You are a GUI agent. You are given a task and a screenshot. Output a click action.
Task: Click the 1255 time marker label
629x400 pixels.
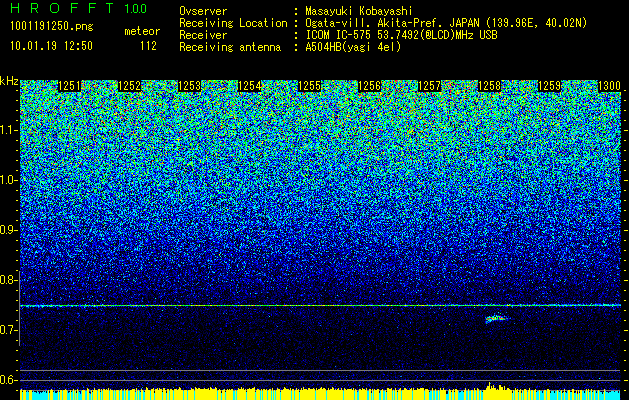(x=309, y=86)
